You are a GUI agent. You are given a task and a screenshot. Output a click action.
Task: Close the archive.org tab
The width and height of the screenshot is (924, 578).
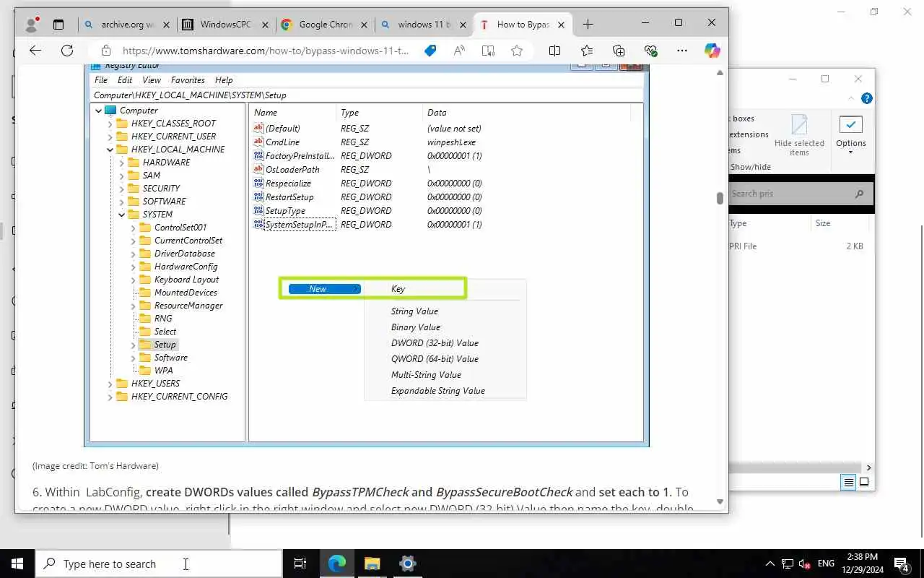pyautogui.click(x=166, y=25)
